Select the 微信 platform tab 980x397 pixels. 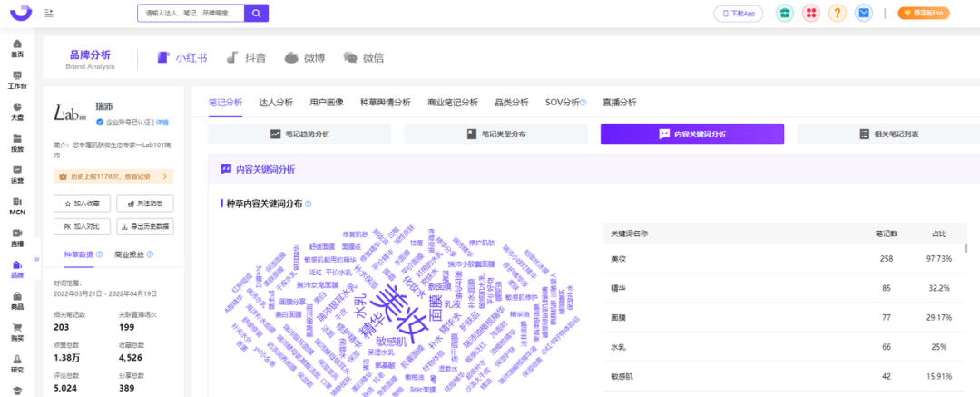coord(364,57)
